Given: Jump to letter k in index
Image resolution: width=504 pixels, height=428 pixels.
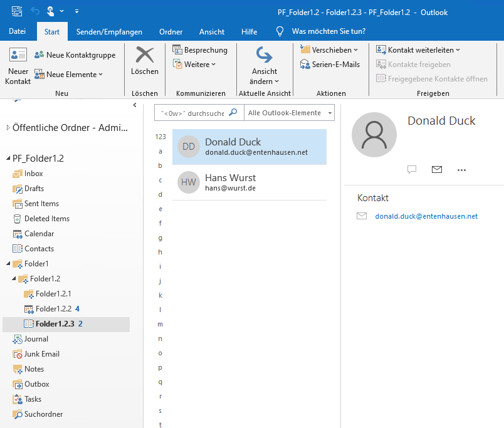Looking at the screenshot, I should (160, 295).
